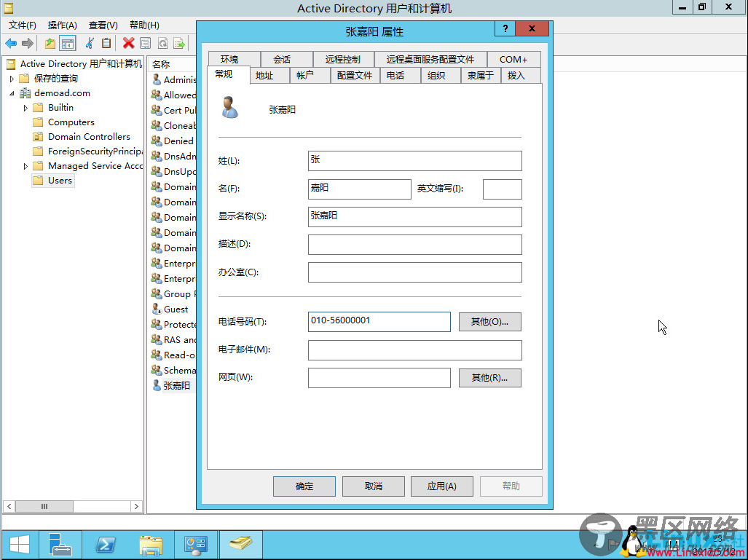Click the Export list toolbar icon

[x=179, y=44]
